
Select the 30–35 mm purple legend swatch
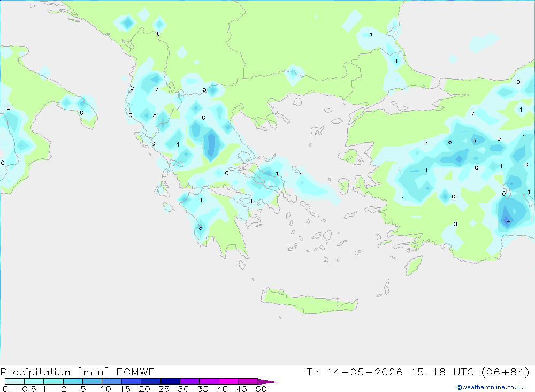pyautogui.click(x=190, y=381)
